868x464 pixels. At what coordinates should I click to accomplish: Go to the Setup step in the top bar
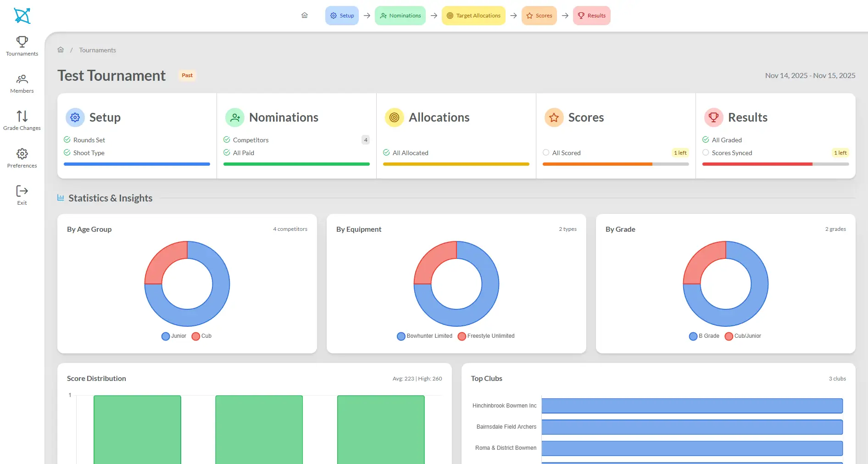(x=342, y=16)
